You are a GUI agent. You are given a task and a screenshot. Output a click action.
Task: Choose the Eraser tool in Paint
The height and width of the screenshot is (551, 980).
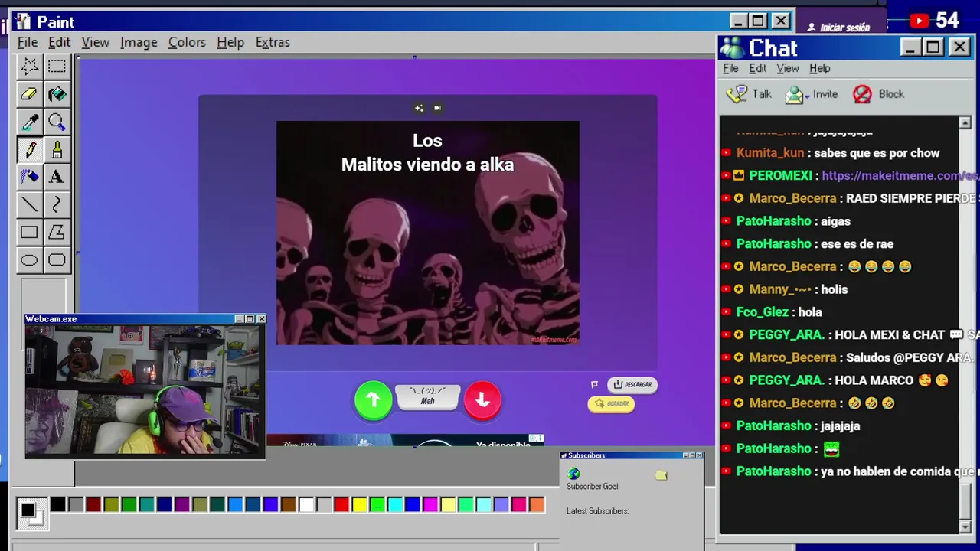point(29,94)
